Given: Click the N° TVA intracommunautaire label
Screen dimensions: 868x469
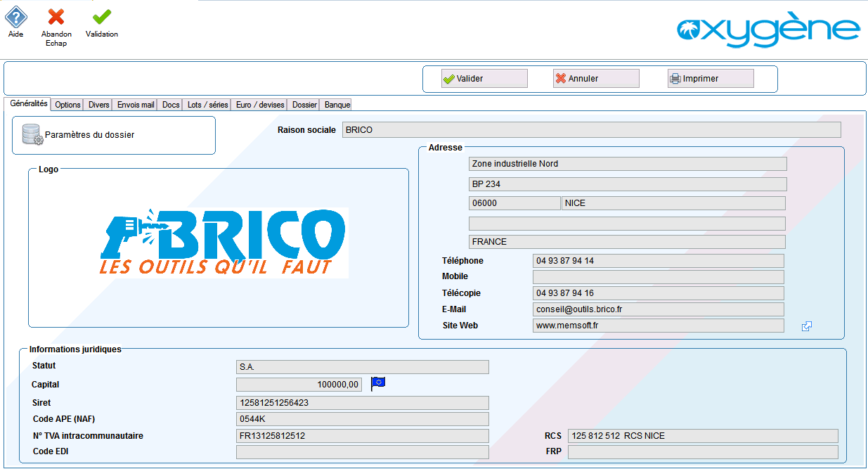Looking at the screenshot, I should pos(88,436).
